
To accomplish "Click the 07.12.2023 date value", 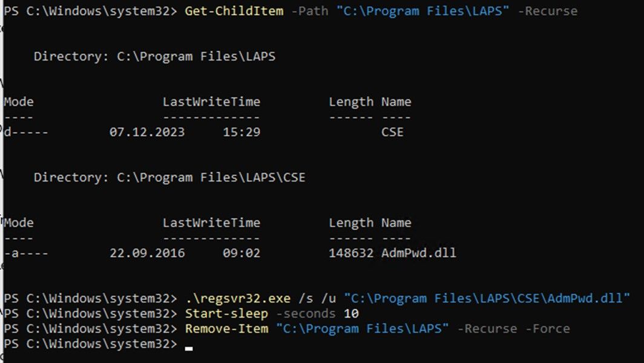I will 147,132.
